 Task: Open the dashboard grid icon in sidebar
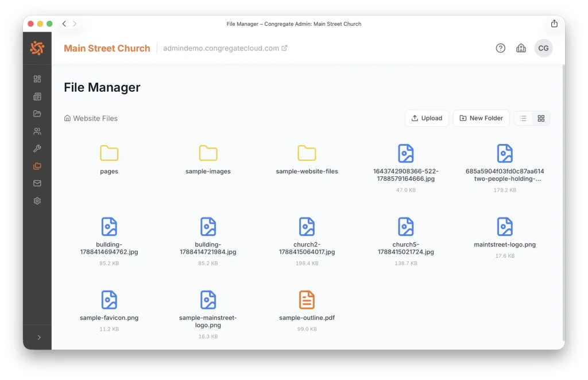(x=37, y=79)
